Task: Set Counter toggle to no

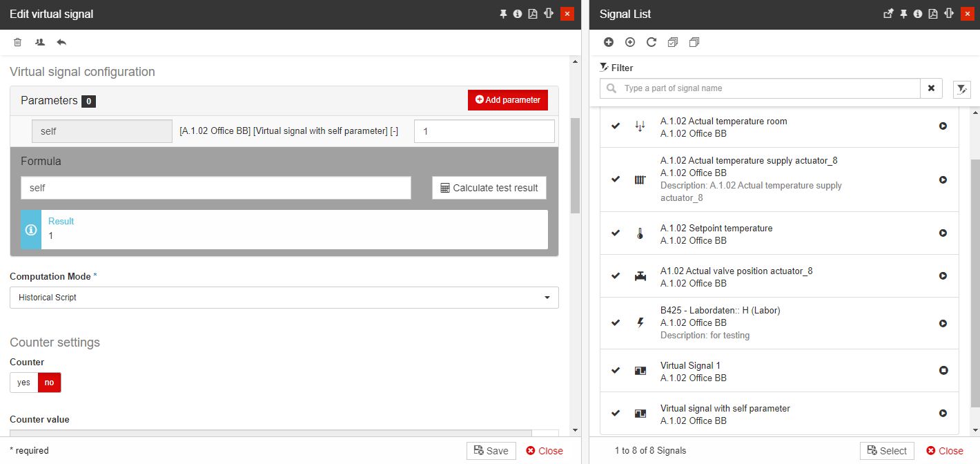Action: [49, 383]
